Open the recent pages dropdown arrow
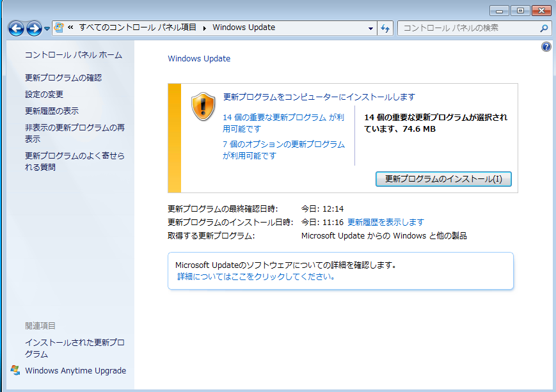The image size is (556, 392). 47,29
